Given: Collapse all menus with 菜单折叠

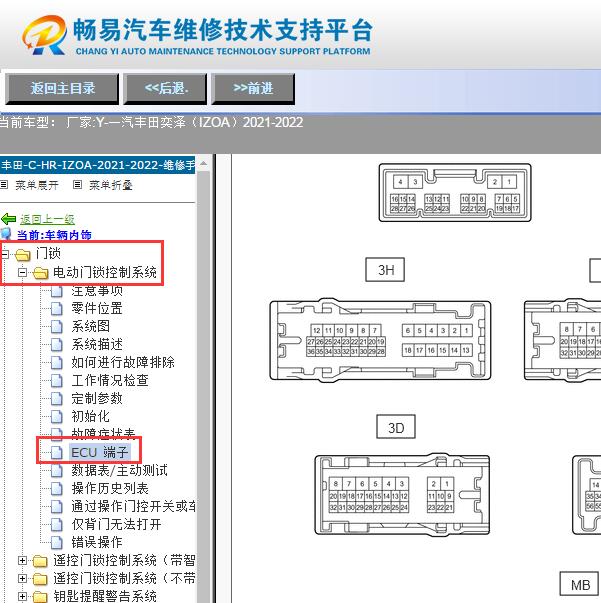Looking at the screenshot, I should point(111,185).
